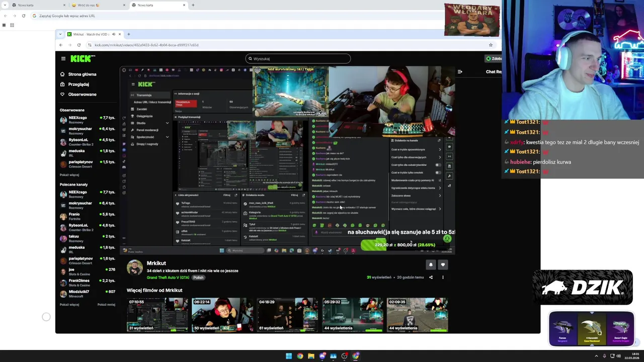The image size is (644, 362).
Task: Open the Mrkikut channel name link
Action: pos(156,263)
